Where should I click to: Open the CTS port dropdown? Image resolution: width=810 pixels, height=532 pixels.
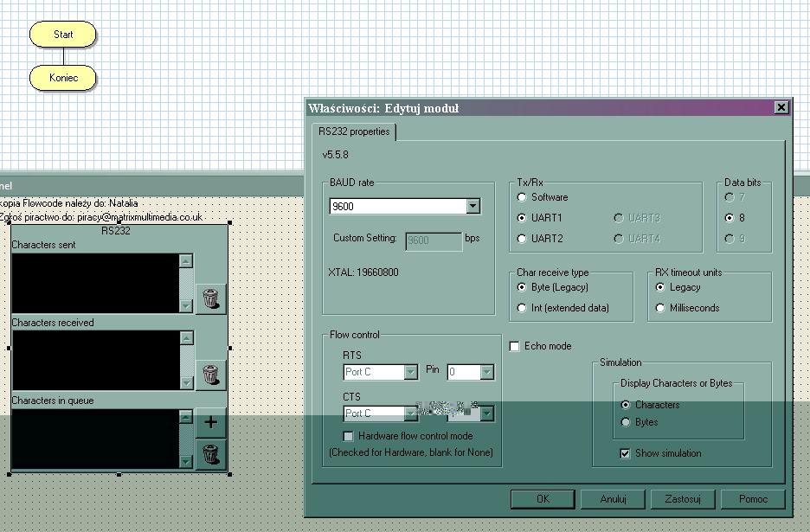(x=411, y=413)
